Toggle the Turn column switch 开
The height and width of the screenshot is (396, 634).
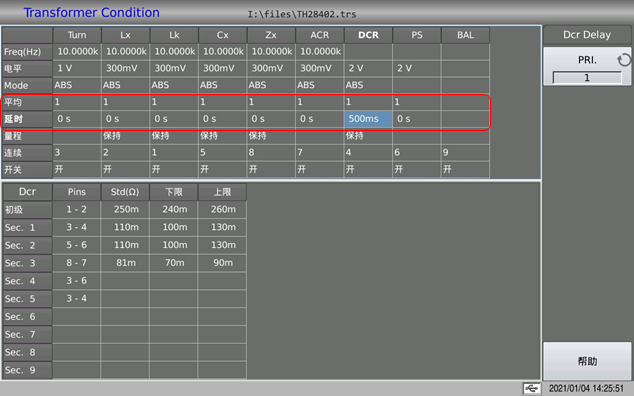tap(77, 169)
